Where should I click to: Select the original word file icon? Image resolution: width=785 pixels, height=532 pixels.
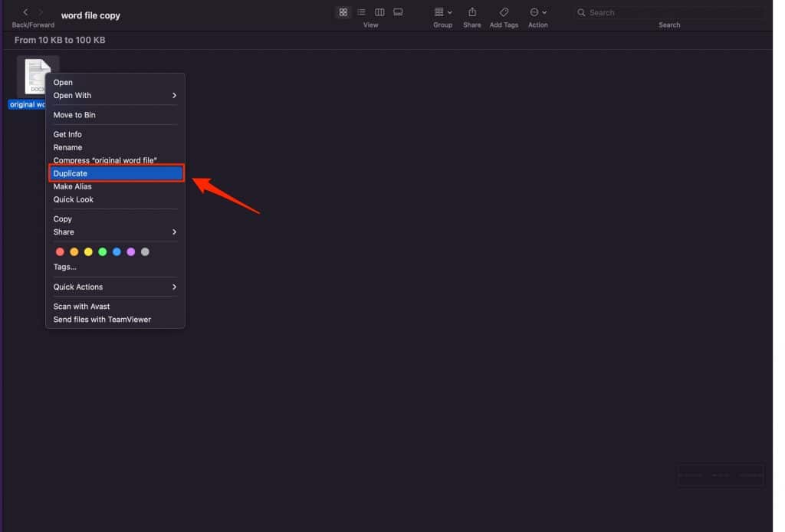[37, 76]
